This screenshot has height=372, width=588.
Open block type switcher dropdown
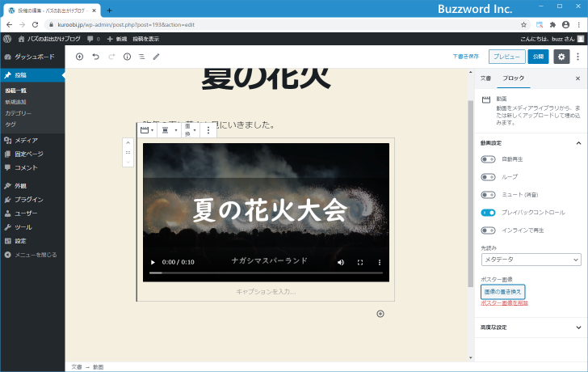coord(147,130)
